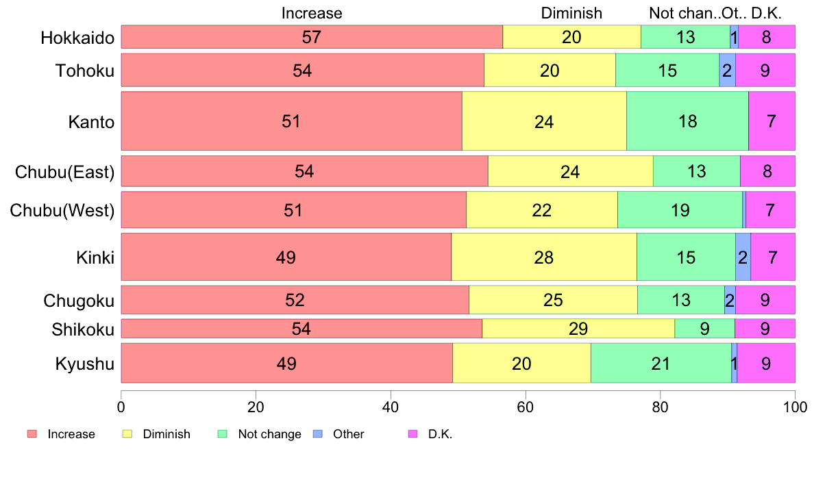Click the 100 tick label on x-axis
Screen dimensions: 814x504
pos(795,407)
